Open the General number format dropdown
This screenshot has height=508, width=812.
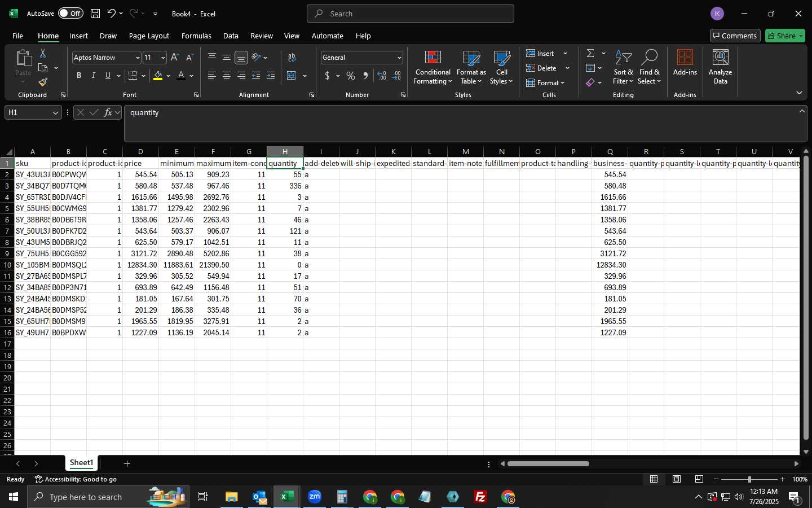(x=399, y=58)
